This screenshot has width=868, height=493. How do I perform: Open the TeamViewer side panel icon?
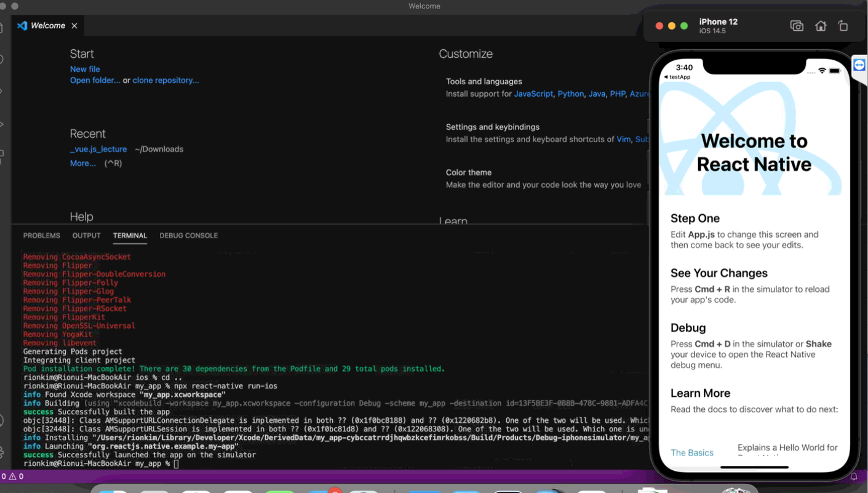click(859, 65)
